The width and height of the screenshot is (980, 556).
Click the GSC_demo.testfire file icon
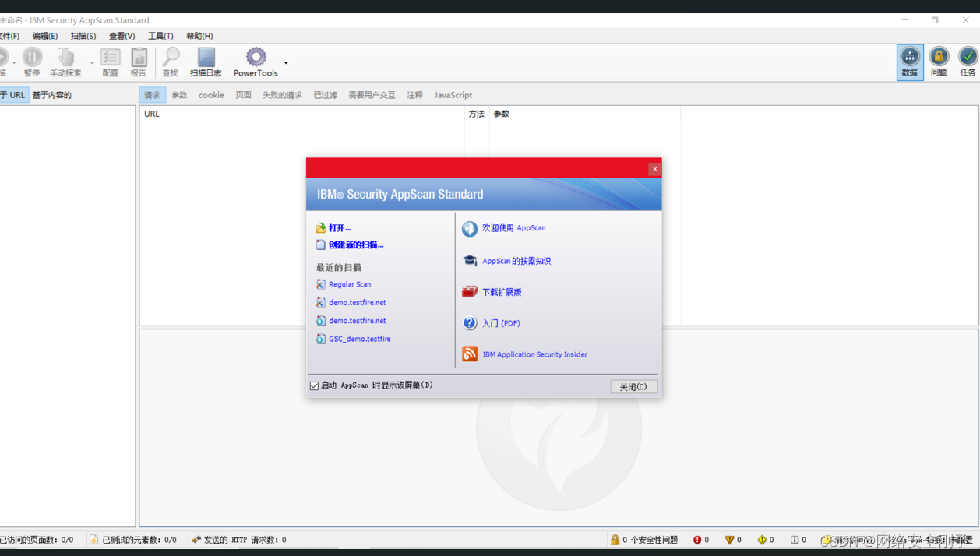coord(320,339)
